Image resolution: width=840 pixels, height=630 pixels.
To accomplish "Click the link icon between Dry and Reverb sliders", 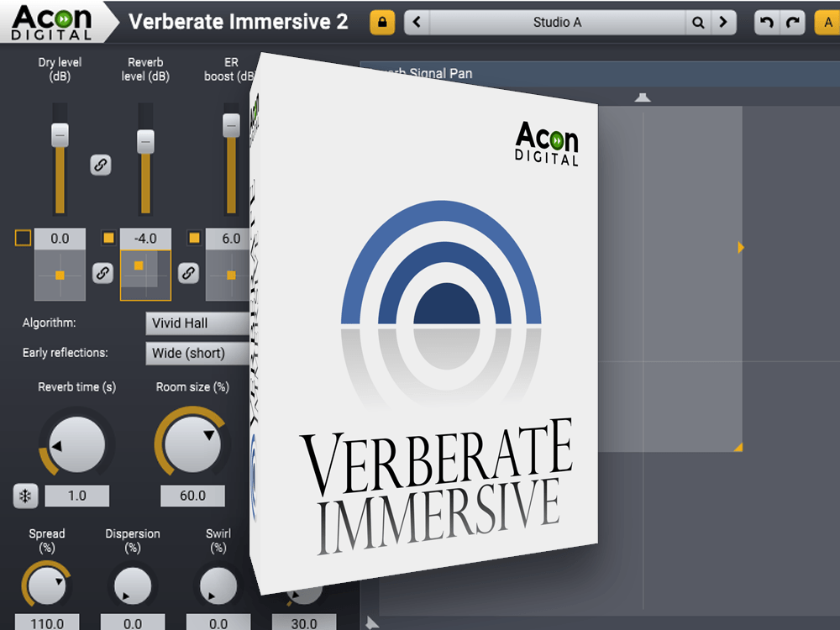I will click(102, 166).
